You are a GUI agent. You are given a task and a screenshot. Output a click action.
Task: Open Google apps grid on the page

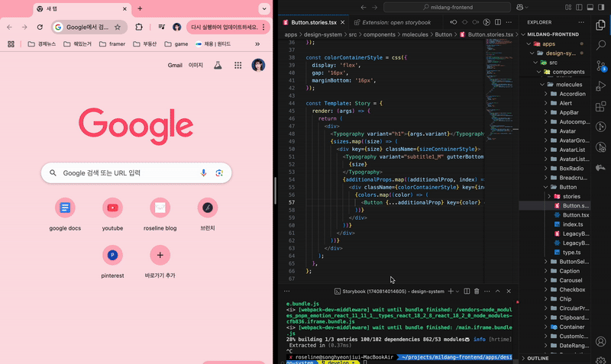coord(238,66)
